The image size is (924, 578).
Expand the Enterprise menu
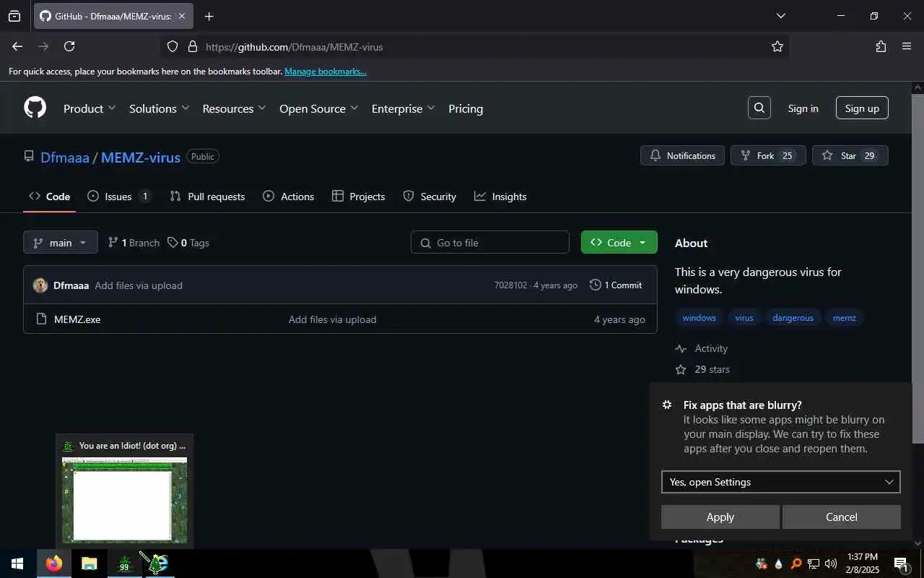pyautogui.click(x=403, y=108)
